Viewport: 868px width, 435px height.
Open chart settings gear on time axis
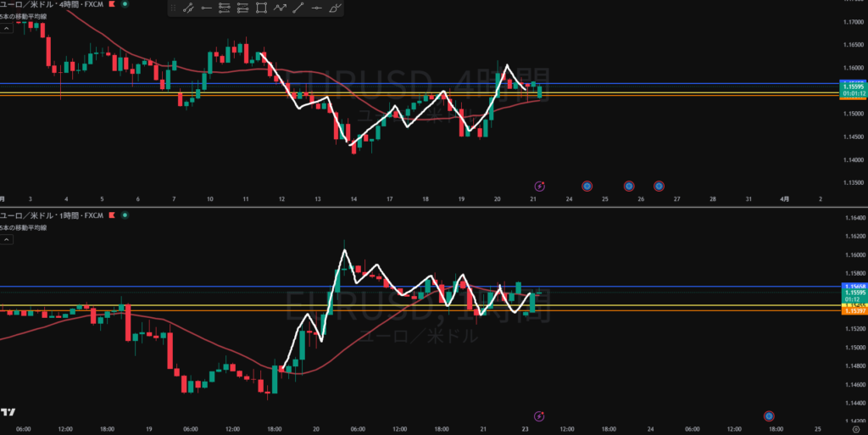pos(856,429)
